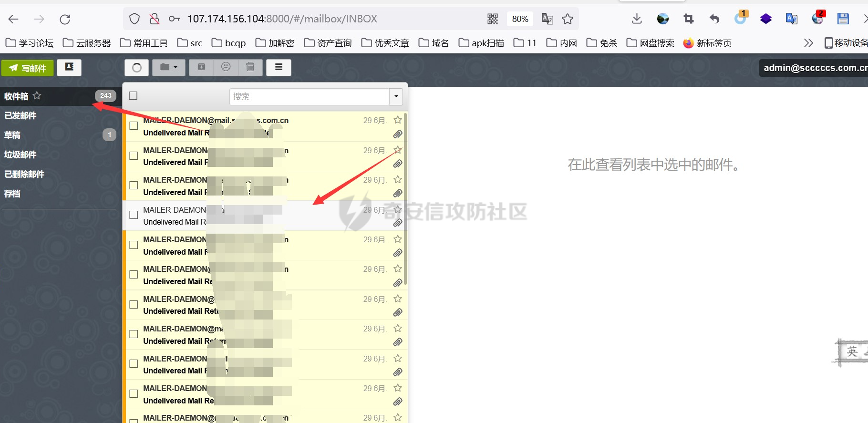Viewport: 868px width, 423px height.
Task: Click the undo arrow extension icon
Action: click(714, 19)
